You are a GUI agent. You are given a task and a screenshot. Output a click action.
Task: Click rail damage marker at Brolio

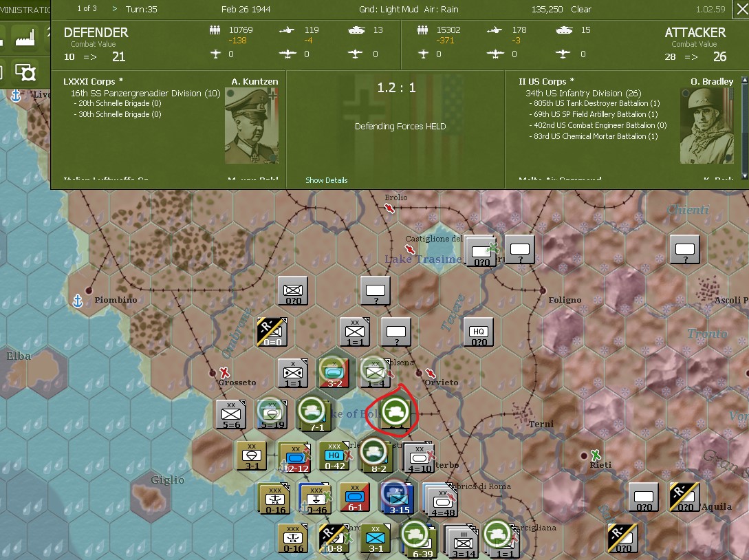click(390, 208)
